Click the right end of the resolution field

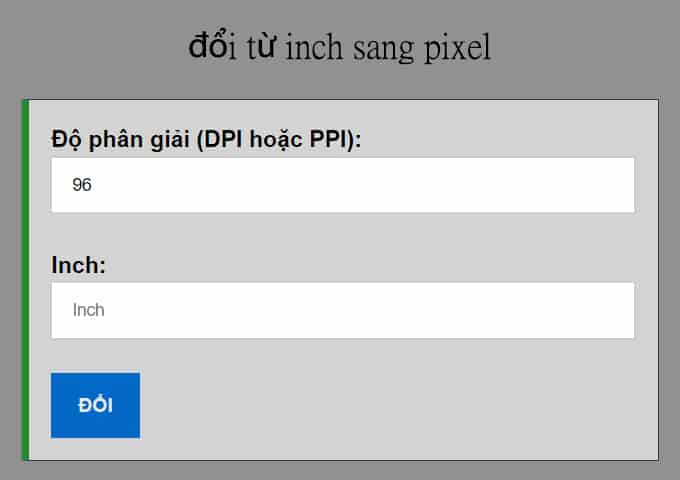click(x=610, y=185)
